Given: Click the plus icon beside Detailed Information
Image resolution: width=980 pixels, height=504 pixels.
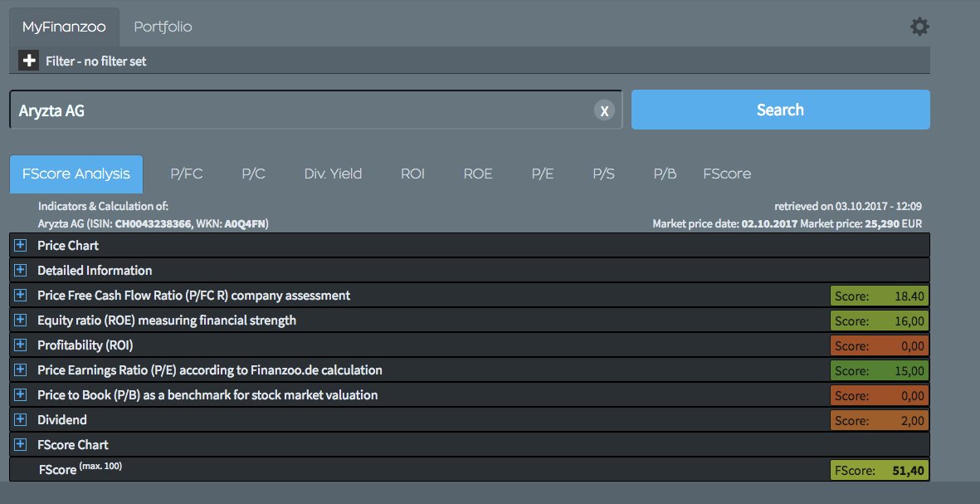Looking at the screenshot, I should (19, 270).
